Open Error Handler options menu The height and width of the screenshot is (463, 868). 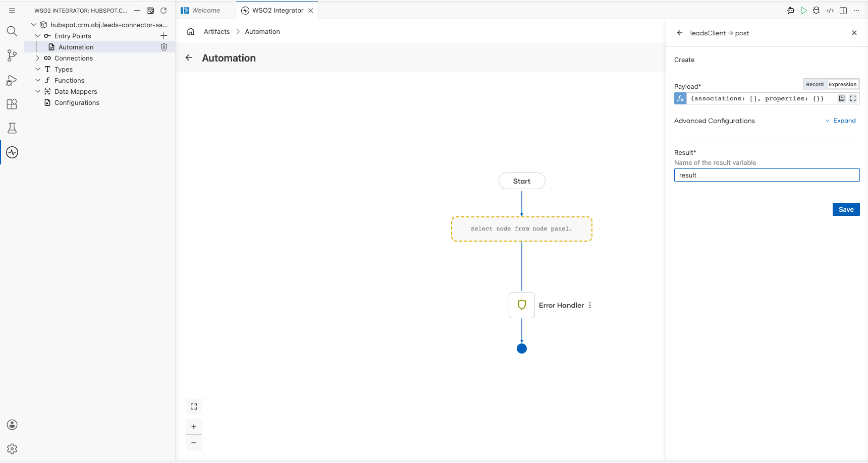(590, 305)
